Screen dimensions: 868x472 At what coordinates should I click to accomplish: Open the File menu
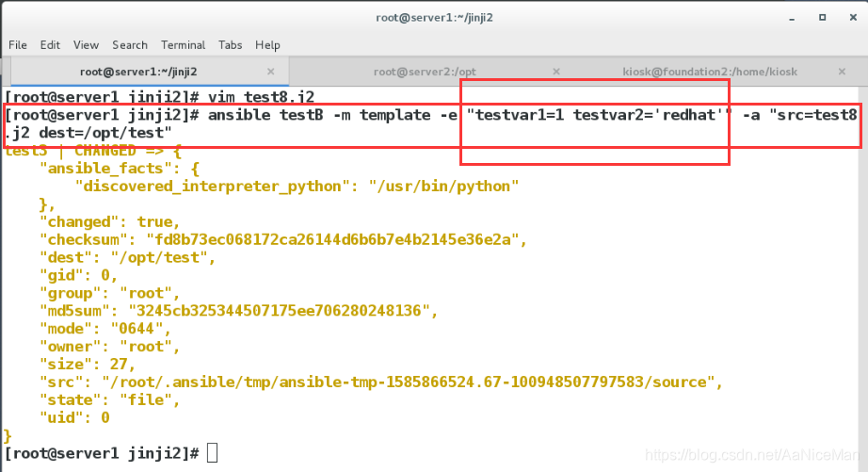18,45
